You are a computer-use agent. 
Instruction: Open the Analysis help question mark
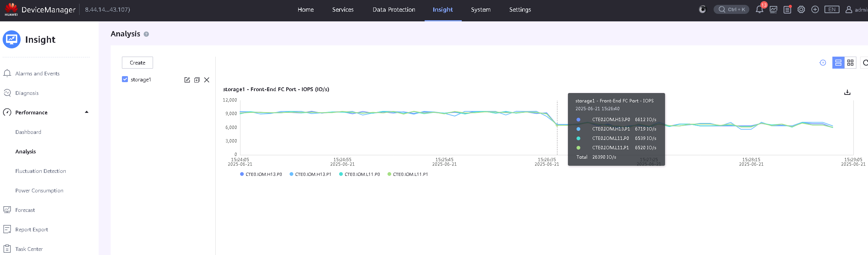(x=146, y=34)
